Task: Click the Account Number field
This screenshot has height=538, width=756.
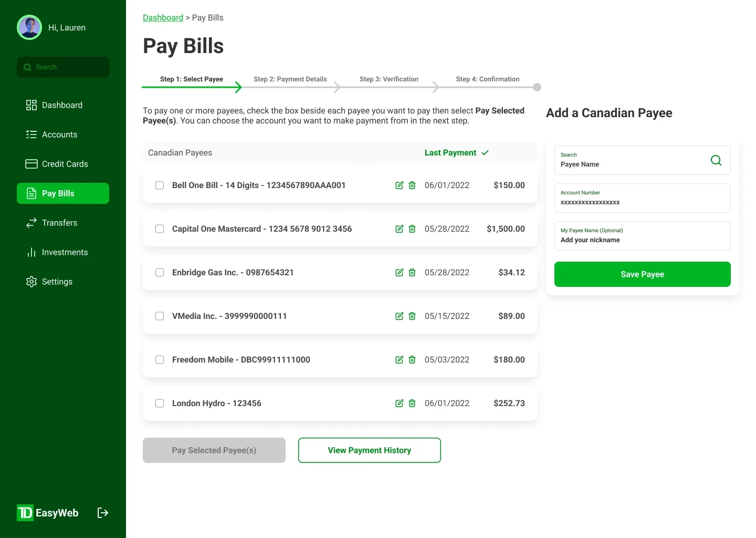Action: tap(643, 198)
